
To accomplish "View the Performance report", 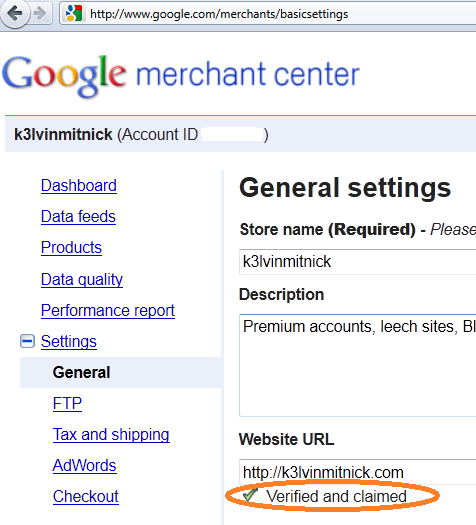I will pyautogui.click(x=108, y=310).
